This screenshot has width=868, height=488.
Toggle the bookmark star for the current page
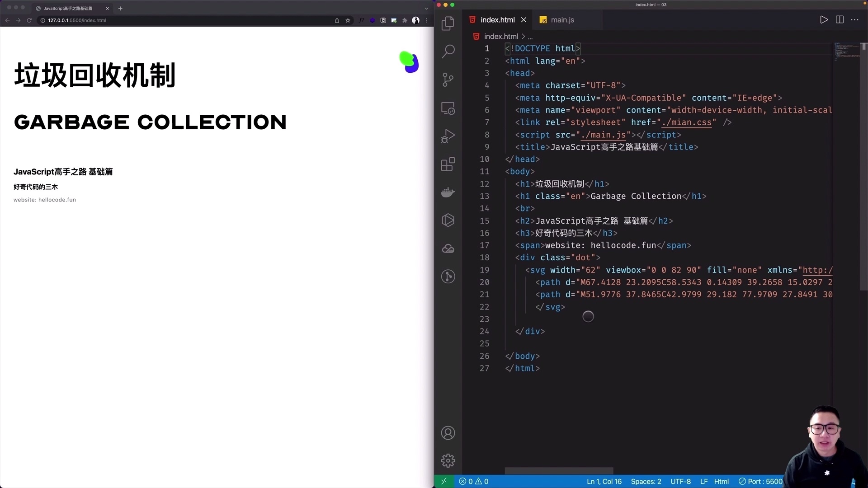(x=348, y=20)
